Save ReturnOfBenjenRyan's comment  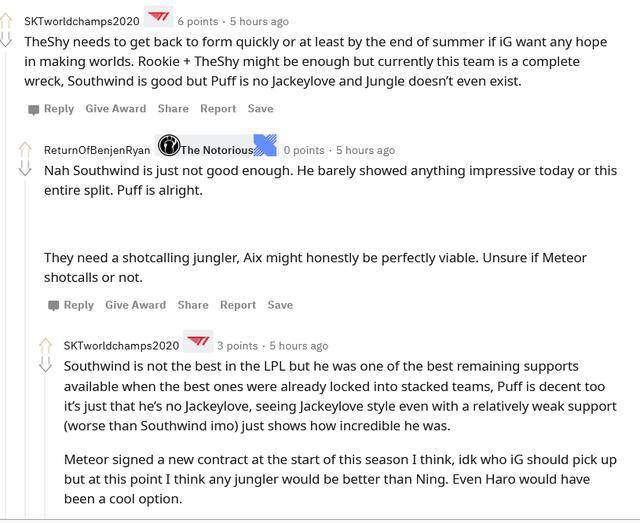pos(280,305)
